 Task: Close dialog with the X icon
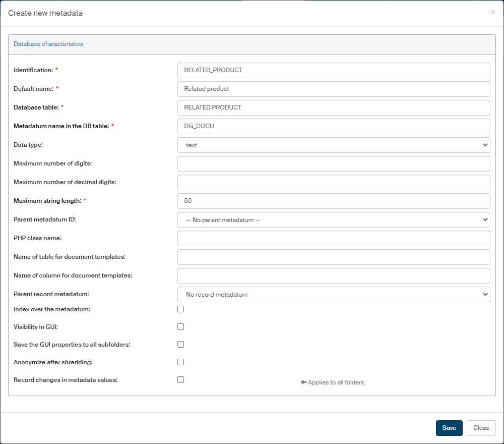click(x=492, y=12)
